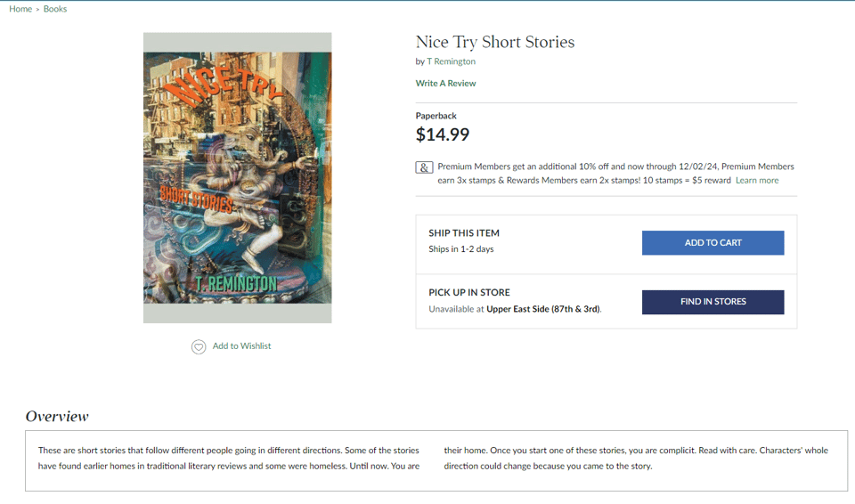
Task: Open the Books breadcrumb link
Action: 55,9
